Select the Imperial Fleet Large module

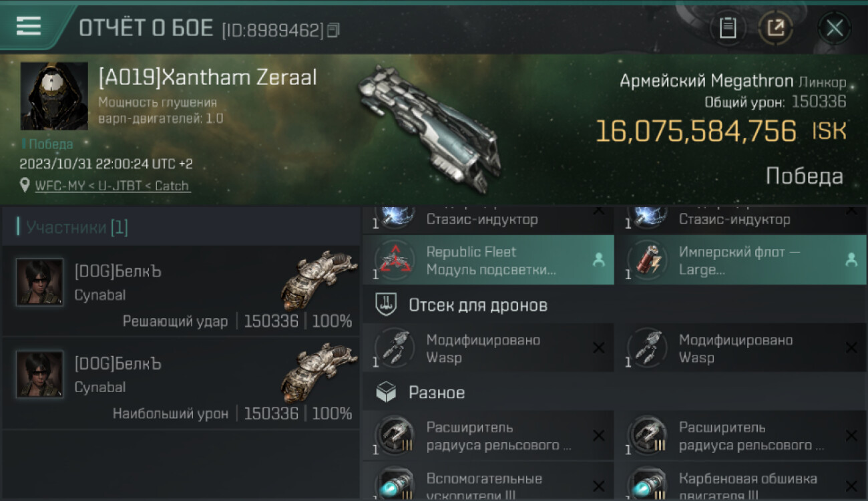[740, 261]
